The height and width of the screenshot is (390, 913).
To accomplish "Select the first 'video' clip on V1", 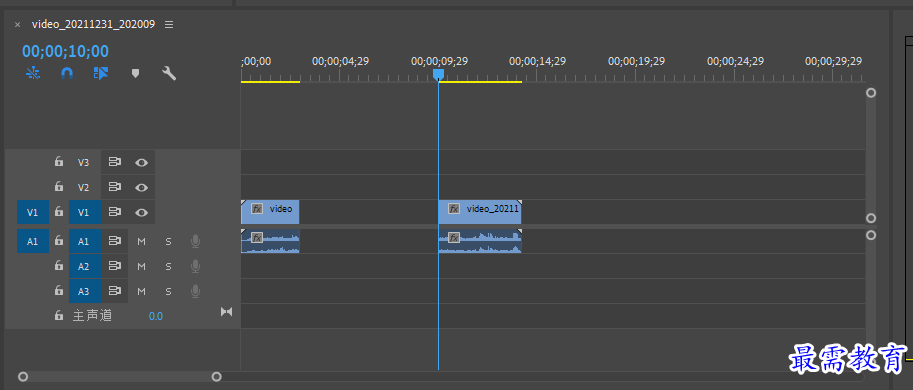I will click(270, 212).
